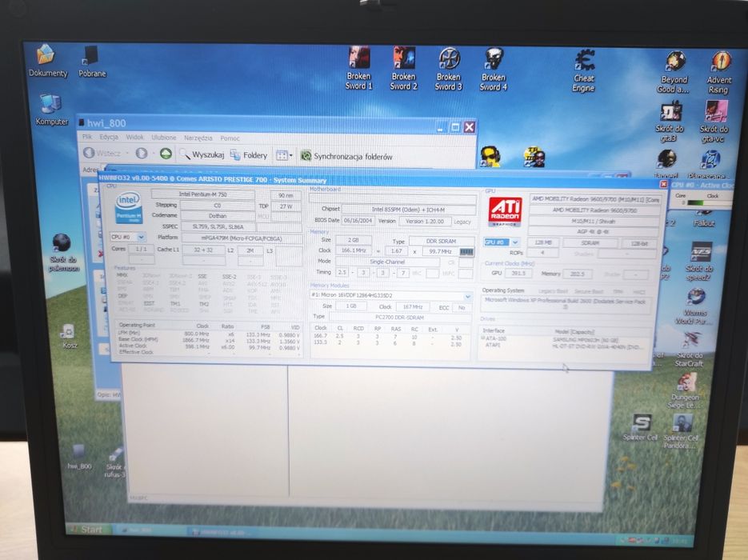Image resolution: width=748 pixels, height=560 pixels.
Task: Click the Windows Start button
Action: (x=89, y=529)
